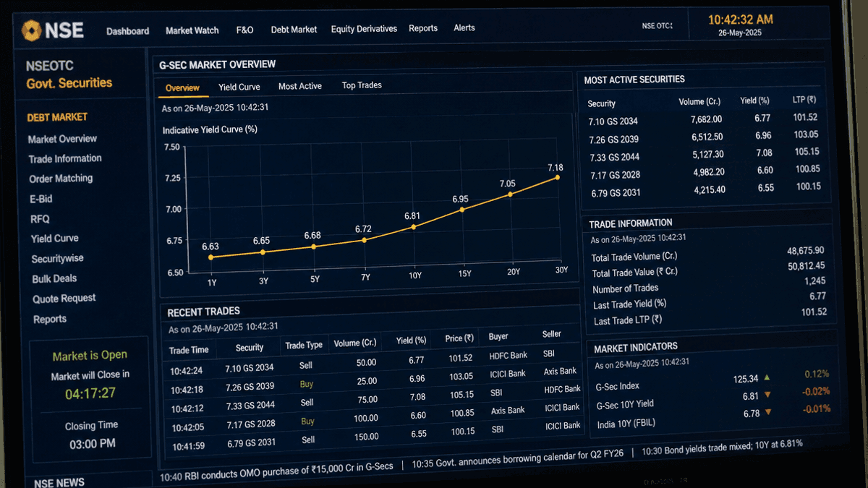This screenshot has height=488, width=868.
Task: Open Order Matching in the sidebar
Action: pos(61,179)
